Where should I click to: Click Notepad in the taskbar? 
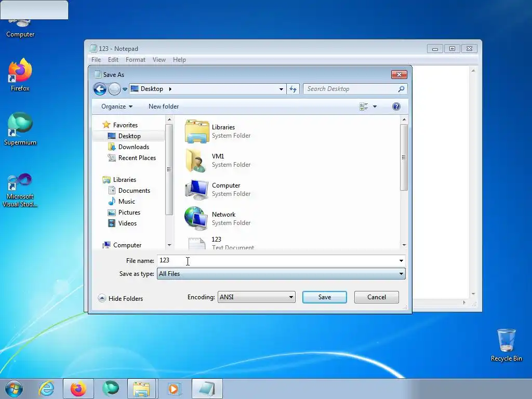point(207,389)
